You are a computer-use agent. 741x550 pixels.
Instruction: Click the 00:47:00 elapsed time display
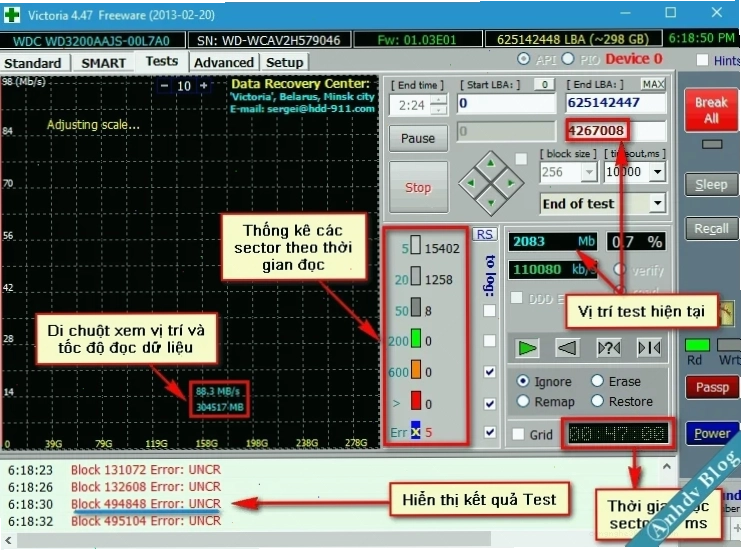[x=617, y=433]
